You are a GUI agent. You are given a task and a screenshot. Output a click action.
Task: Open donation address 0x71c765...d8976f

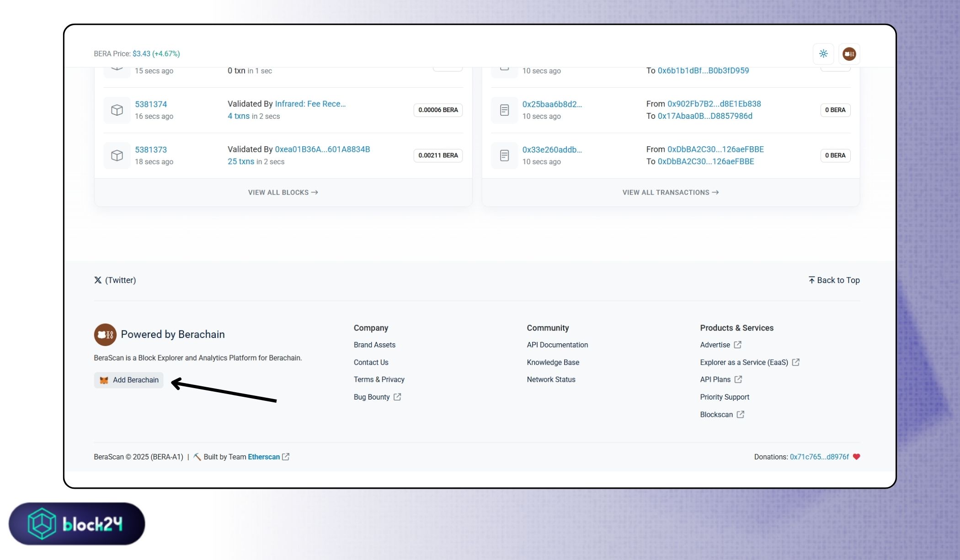click(819, 457)
